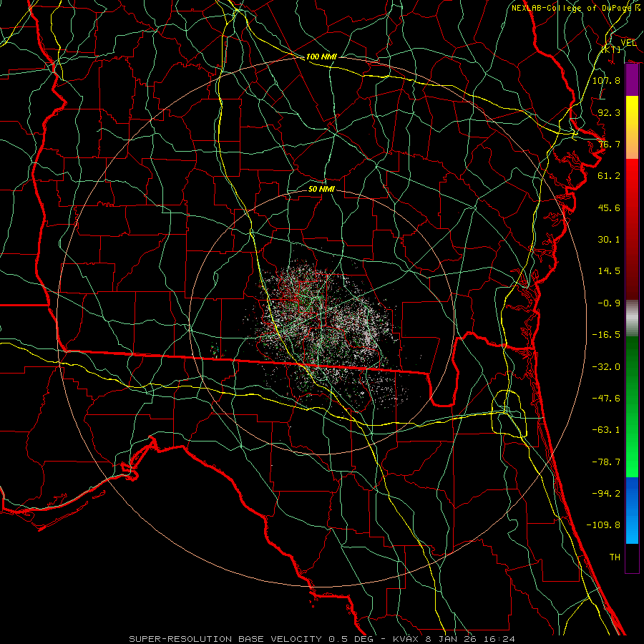This screenshot has height=644, width=644.
Task: Click the -78.7 velocity legend value
Action: tap(606, 462)
